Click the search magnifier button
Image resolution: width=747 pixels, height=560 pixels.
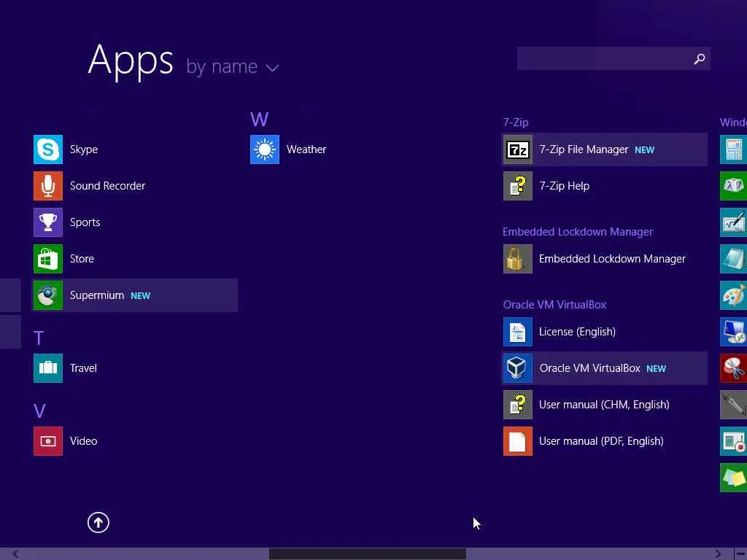pyautogui.click(x=700, y=58)
